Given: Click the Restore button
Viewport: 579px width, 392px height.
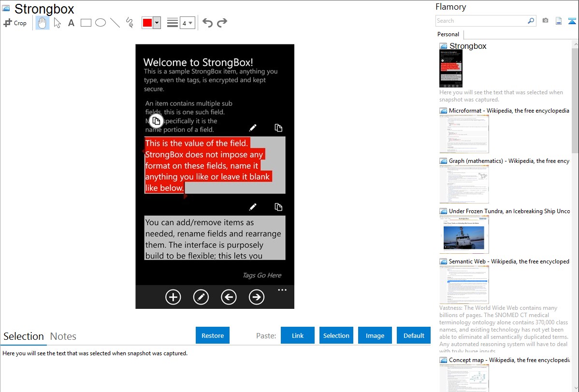Looking at the screenshot, I should pyautogui.click(x=213, y=335).
